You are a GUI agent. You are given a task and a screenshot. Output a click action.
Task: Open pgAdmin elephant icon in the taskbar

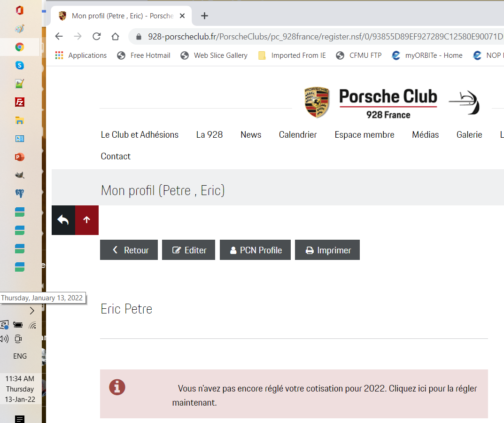coord(20,193)
